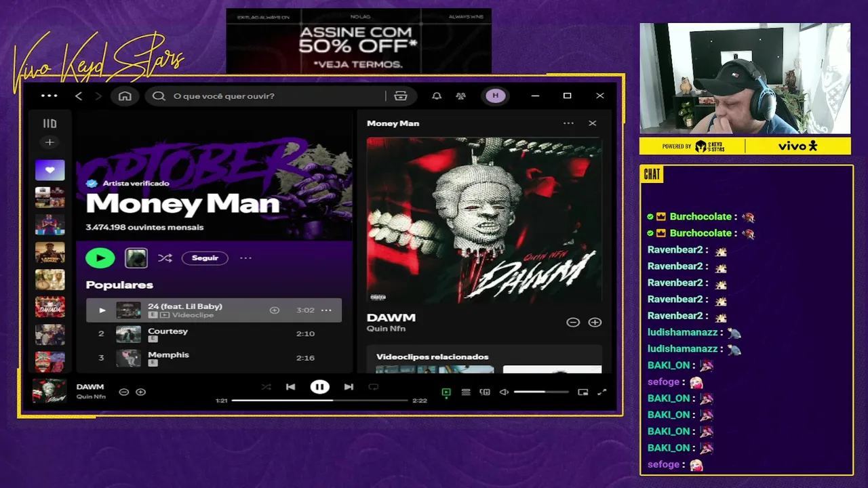Mute the volume speaker icon

[504, 392]
